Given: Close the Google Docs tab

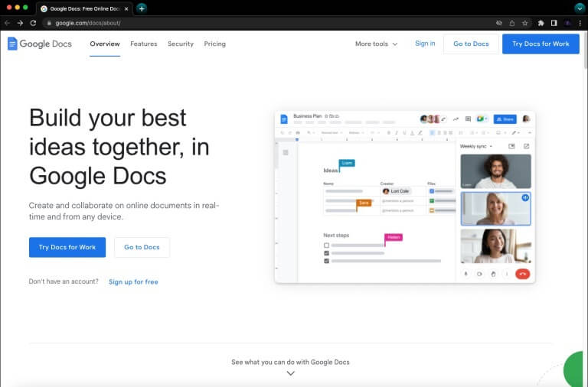Looking at the screenshot, I should 126,8.
